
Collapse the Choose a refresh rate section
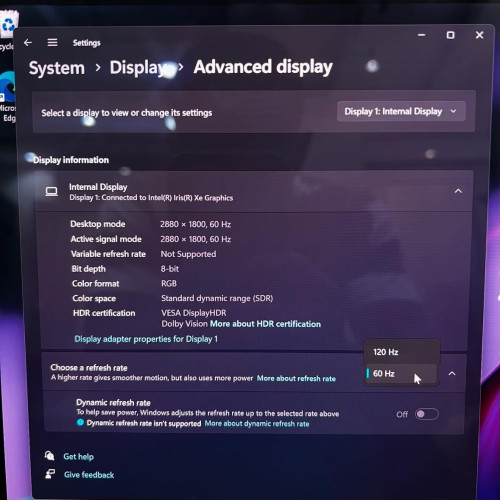pyautogui.click(x=452, y=374)
